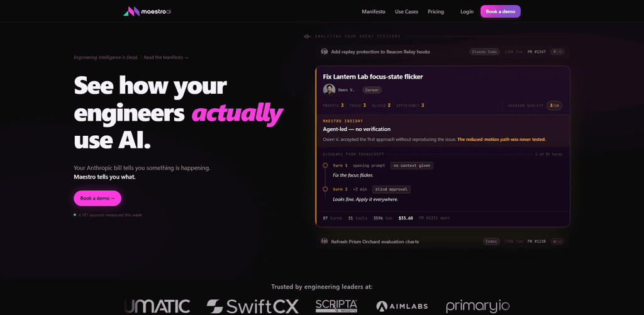Click 'Agent-led — no verification' heading
Image resolution: width=644 pixels, height=315 pixels.
(x=357, y=130)
